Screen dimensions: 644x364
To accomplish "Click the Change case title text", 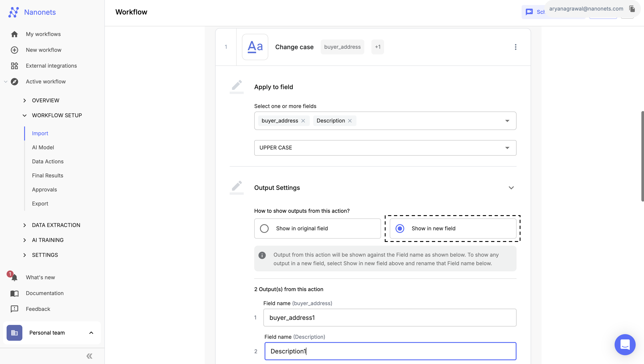I will [x=294, y=47].
